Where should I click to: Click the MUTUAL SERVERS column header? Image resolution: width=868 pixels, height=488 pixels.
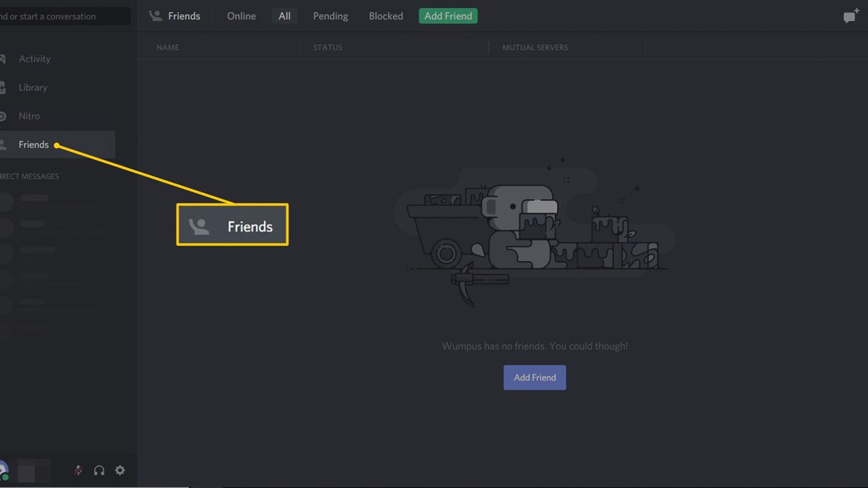[x=535, y=48]
